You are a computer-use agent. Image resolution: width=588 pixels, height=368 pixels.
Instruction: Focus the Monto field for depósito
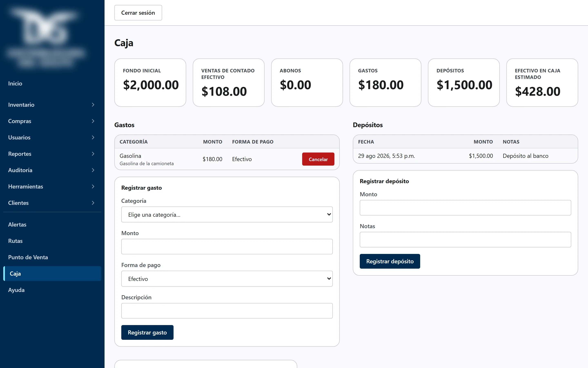click(465, 208)
